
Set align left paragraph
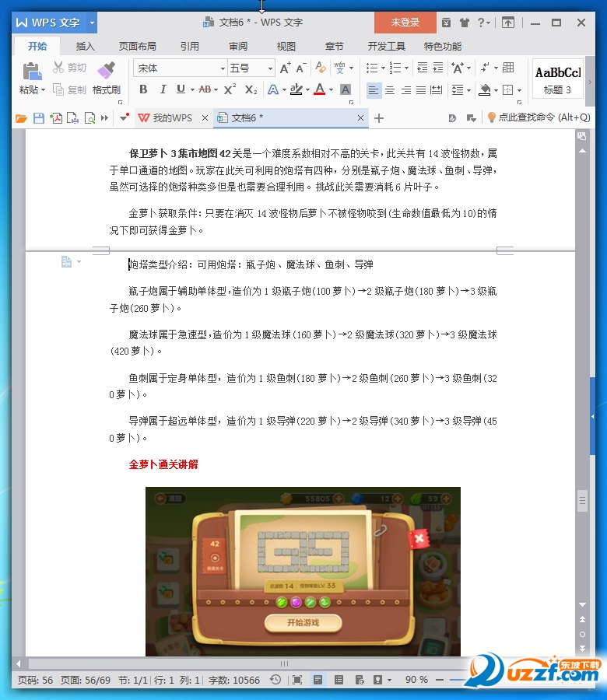pos(374,90)
